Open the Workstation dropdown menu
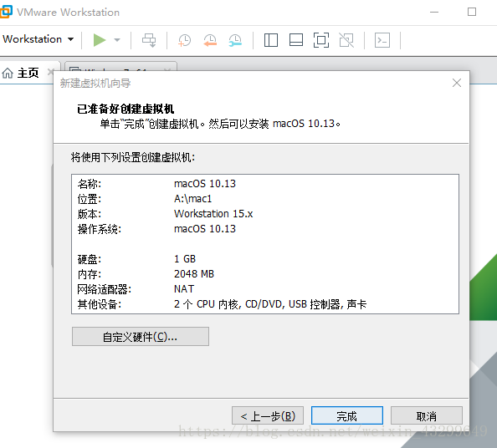Viewport: 497px width, 448px height. [x=38, y=39]
